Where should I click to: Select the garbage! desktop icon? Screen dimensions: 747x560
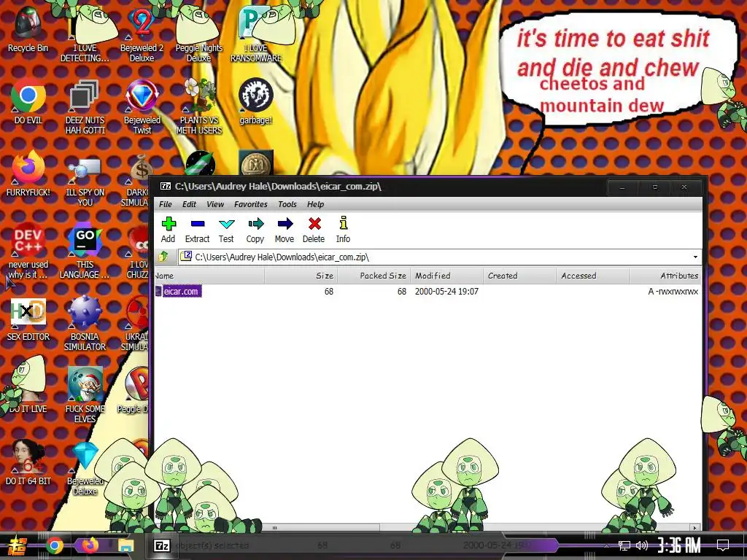(x=256, y=102)
